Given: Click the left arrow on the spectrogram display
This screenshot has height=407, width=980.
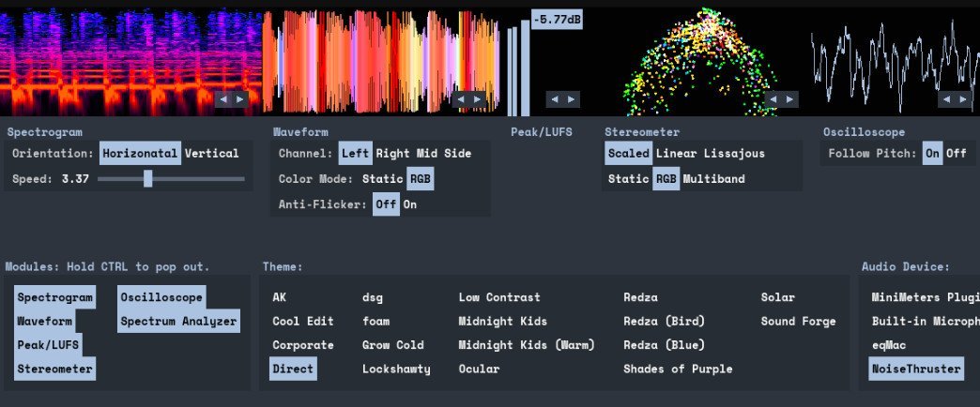Looking at the screenshot, I should [x=223, y=98].
